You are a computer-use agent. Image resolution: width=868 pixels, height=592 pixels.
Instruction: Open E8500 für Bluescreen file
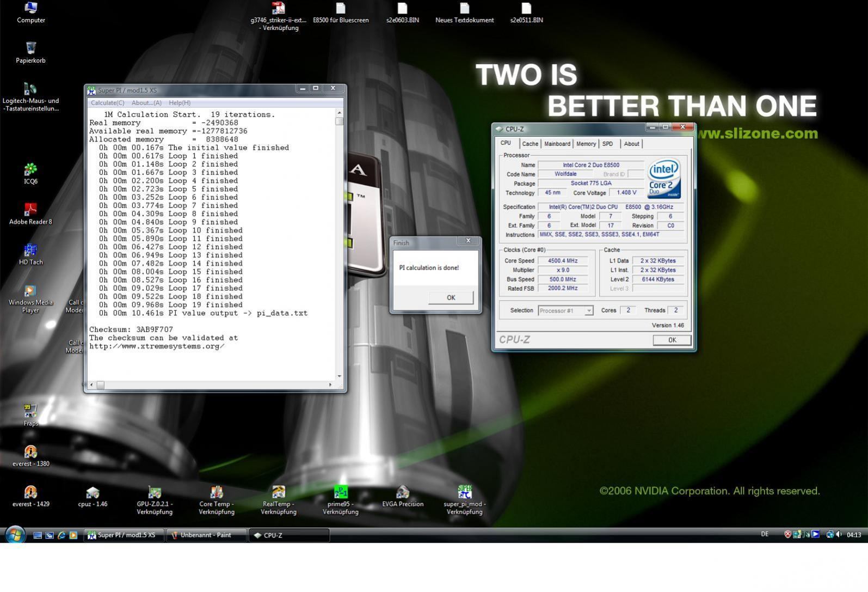(341, 13)
